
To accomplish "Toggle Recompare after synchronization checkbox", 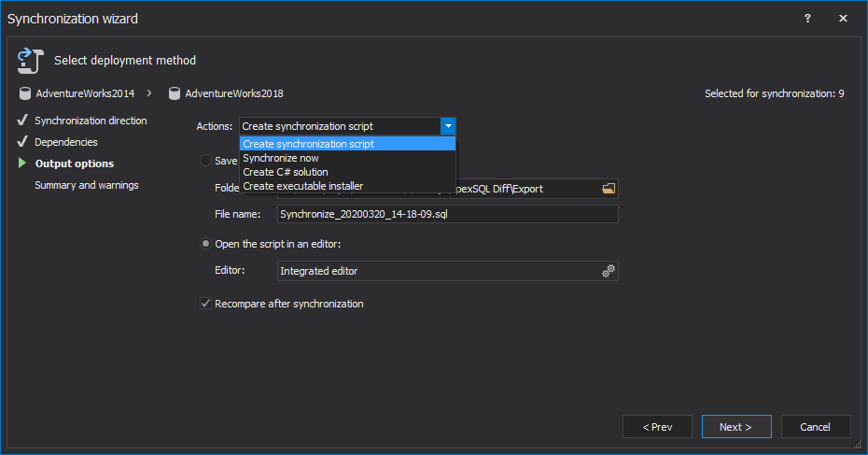I will [205, 304].
